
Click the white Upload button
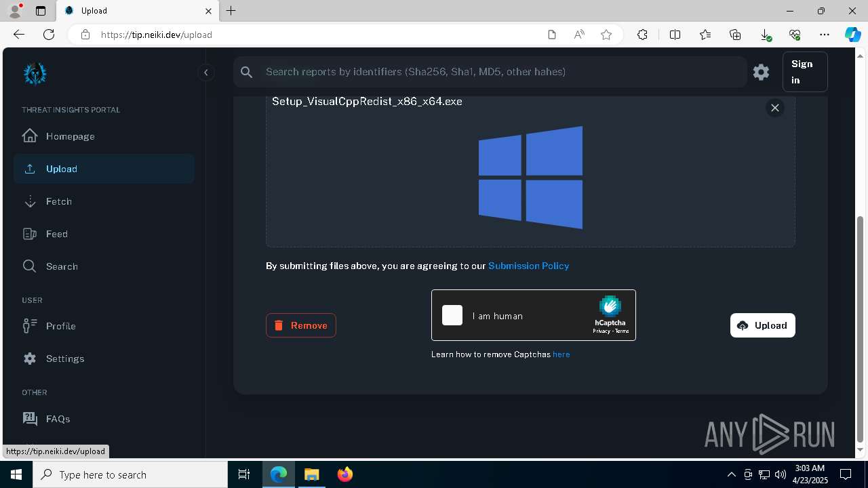coord(763,325)
